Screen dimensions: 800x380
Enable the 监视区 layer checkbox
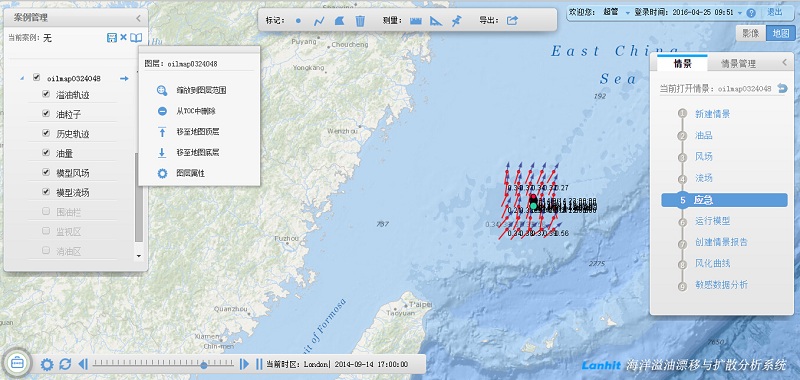[46, 231]
